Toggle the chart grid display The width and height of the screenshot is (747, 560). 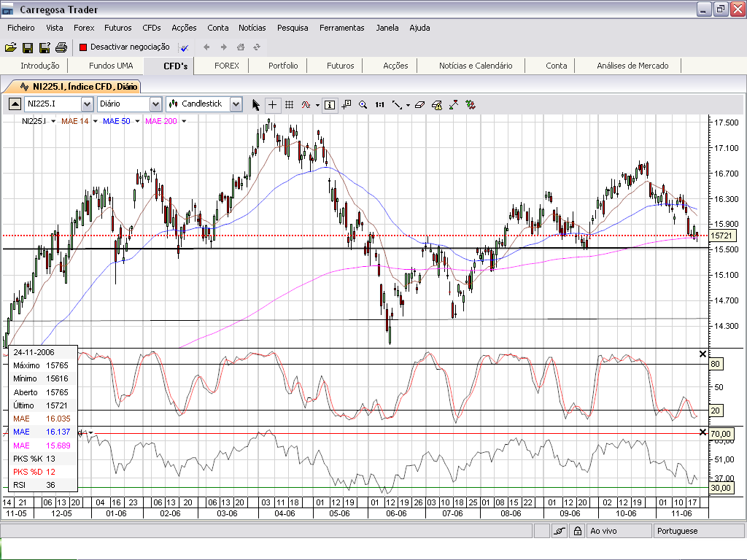coord(289,104)
